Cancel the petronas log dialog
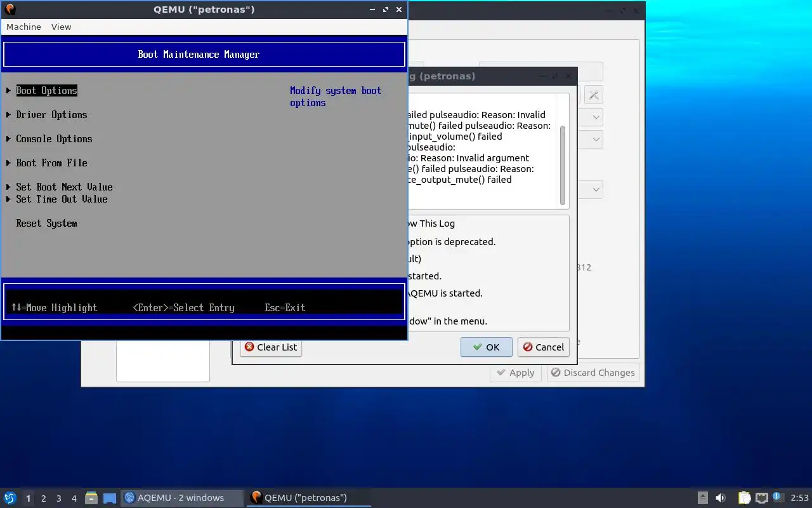 (x=543, y=347)
